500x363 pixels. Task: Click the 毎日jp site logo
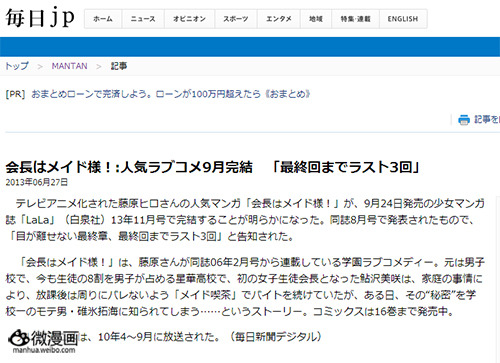pos(40,18)
